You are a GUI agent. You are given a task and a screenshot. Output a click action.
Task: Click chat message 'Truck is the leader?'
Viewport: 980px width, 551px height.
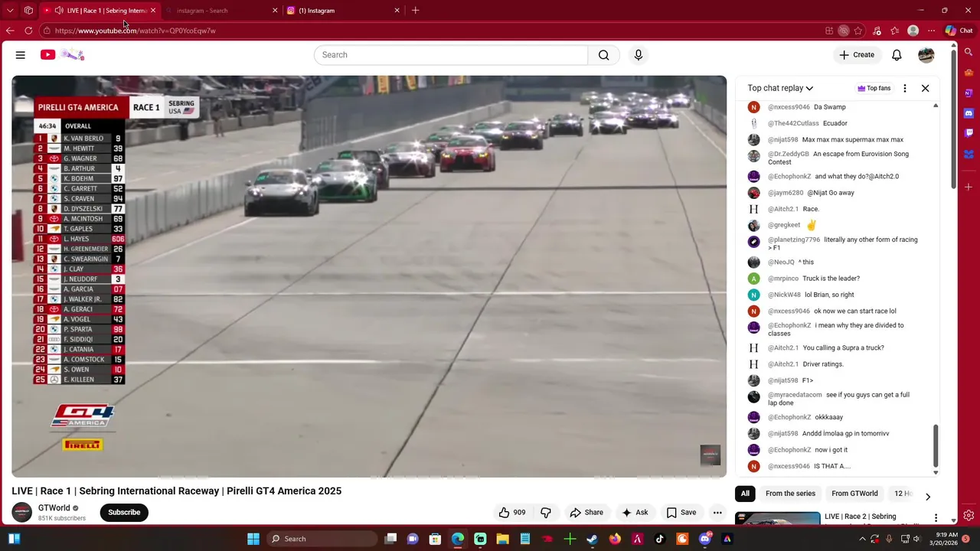pyautogui.click(x=831, y=279)
